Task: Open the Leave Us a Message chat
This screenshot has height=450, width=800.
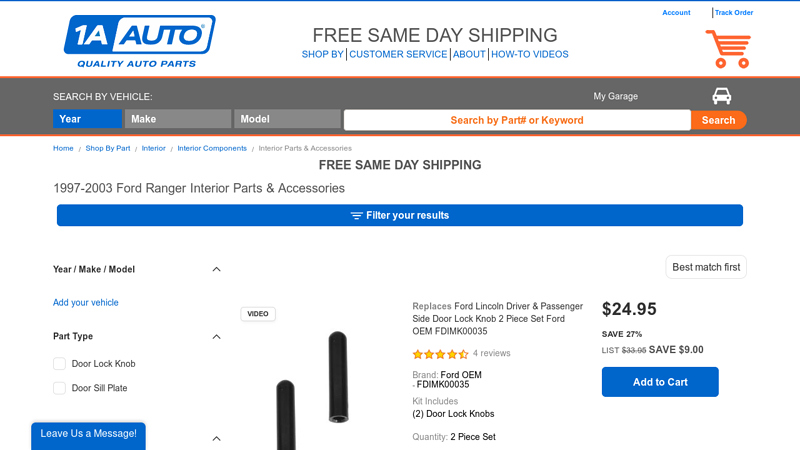Action: 88,434
